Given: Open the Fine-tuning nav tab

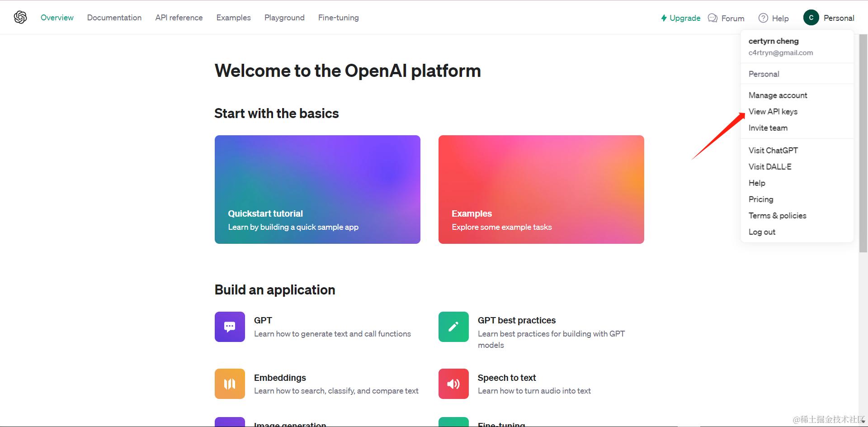Looking at the screenshot, I should [339, 18].
